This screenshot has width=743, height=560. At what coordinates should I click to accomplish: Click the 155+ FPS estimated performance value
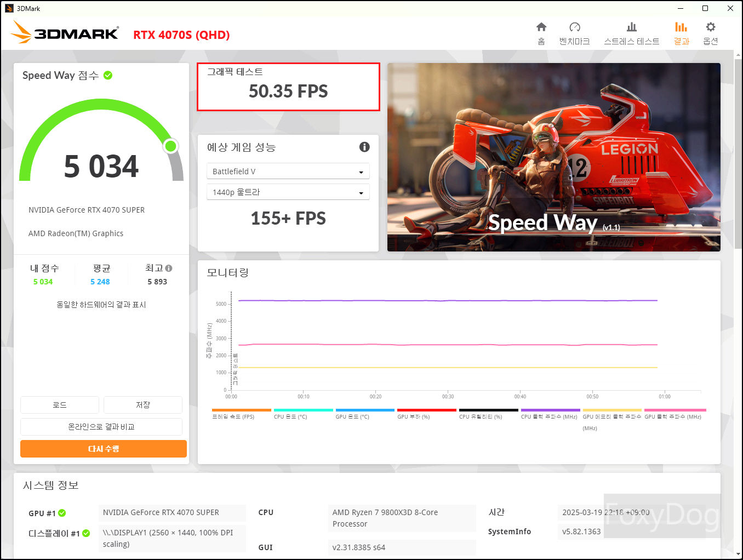[x=288, y=219]
